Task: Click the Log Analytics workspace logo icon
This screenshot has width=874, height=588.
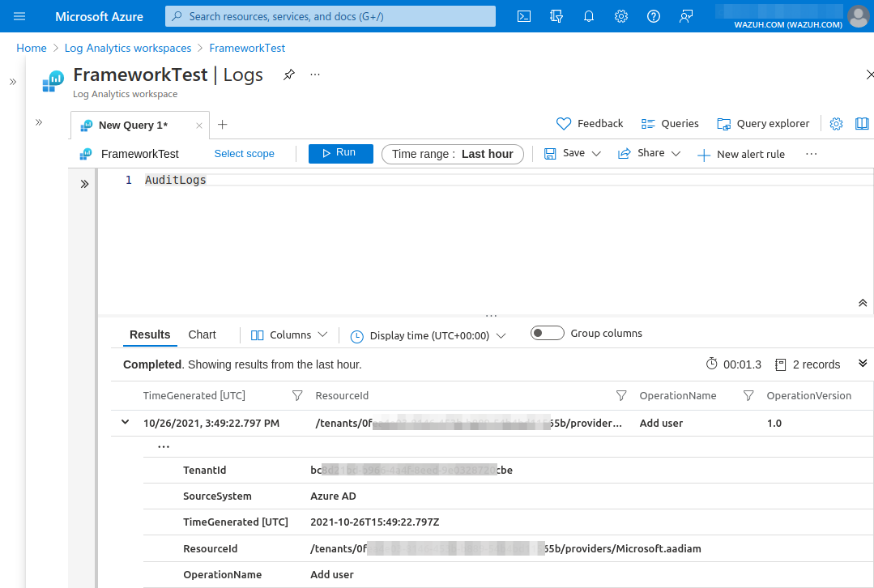Action: (53, 81)
